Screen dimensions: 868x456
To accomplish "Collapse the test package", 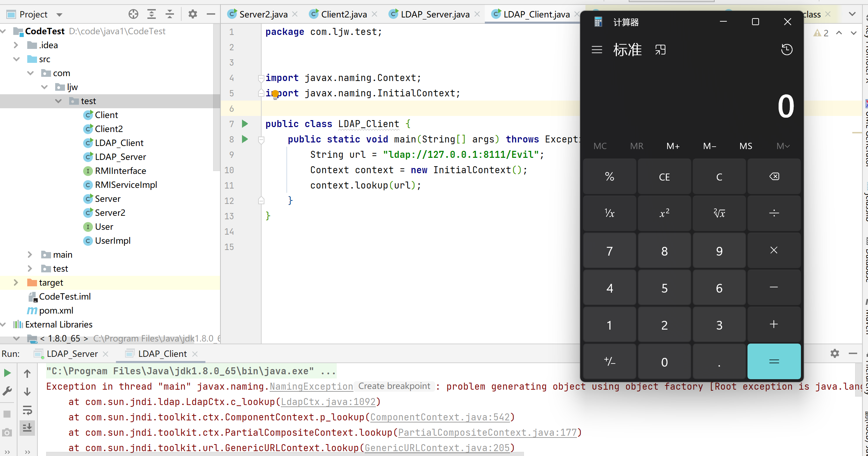I will coord(58,101).
